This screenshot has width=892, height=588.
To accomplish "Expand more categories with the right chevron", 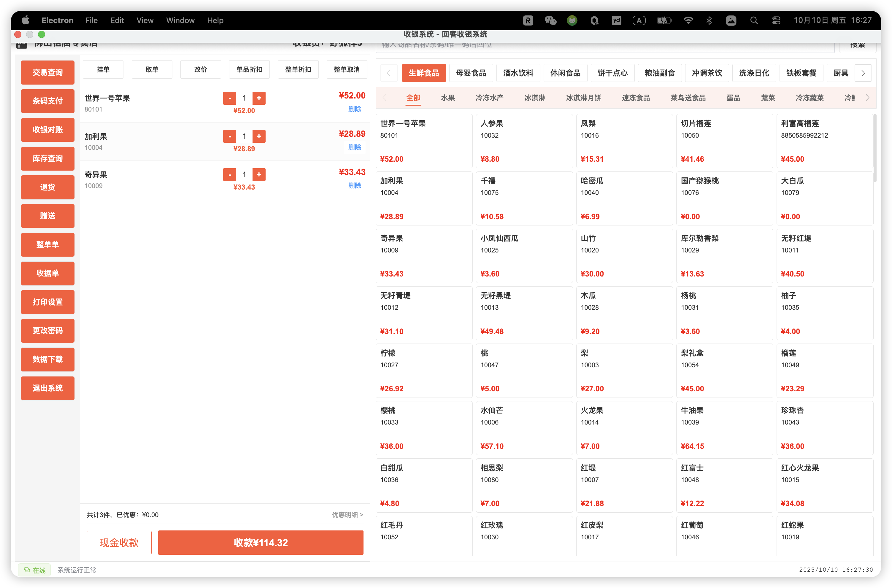I will 863,73.
